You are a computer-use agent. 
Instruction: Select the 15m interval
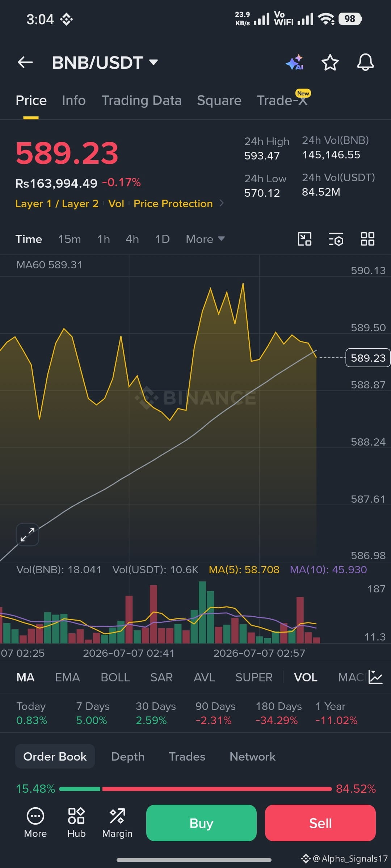(x=70, y=239)
